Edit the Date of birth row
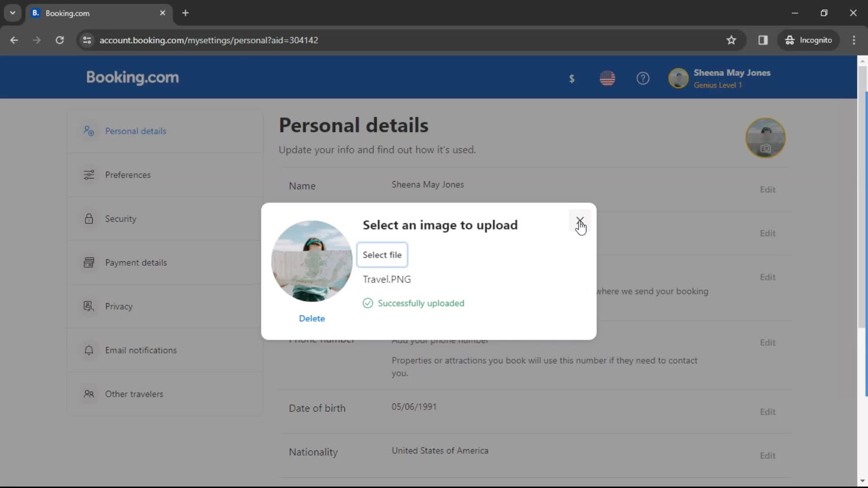The image size is (868, 488). click(768, 412)
